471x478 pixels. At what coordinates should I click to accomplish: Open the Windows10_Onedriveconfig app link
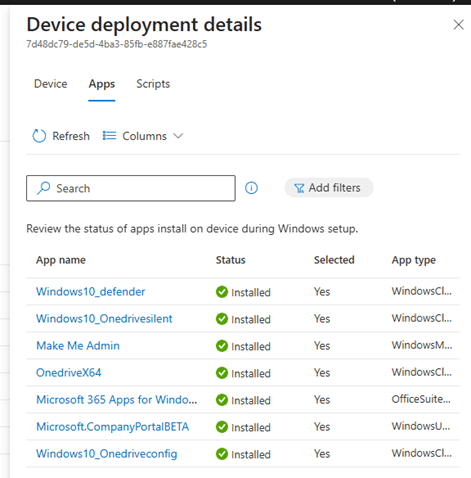[x=107, y=454]
